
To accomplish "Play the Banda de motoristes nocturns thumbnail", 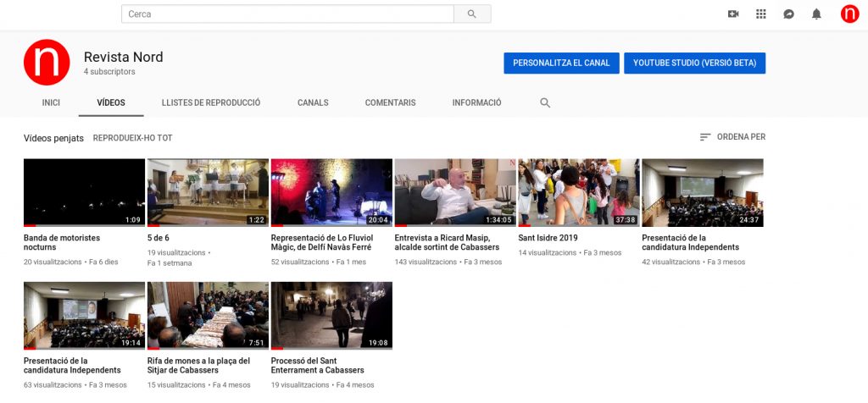I will coord(84,192).
